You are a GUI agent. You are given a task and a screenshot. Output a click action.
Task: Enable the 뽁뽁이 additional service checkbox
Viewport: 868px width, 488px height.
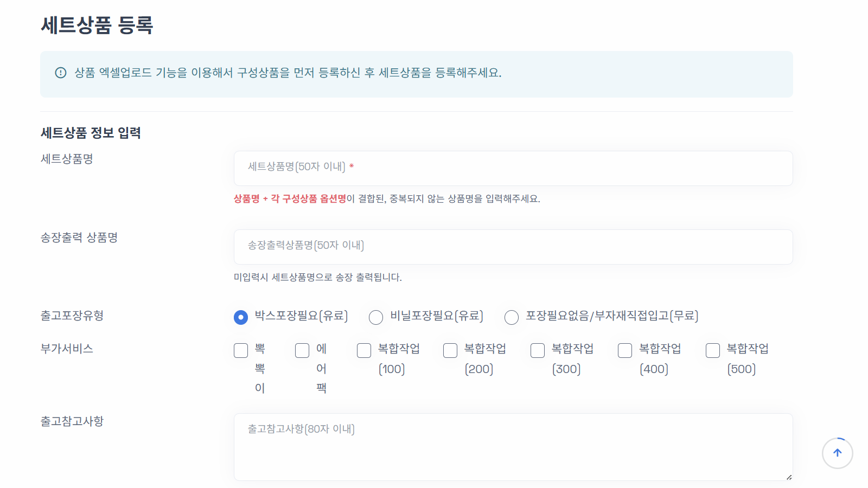(241, 350)
